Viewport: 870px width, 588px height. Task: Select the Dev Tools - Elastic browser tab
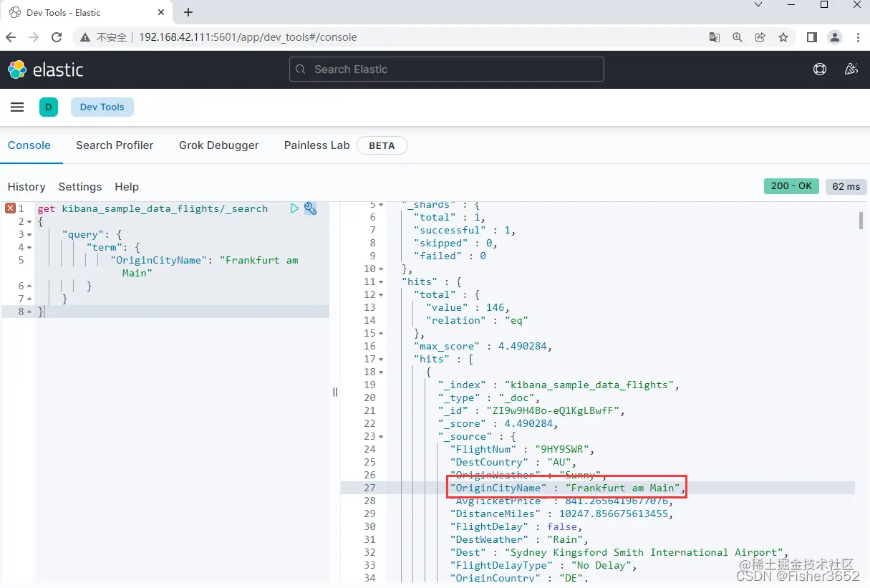86,12
